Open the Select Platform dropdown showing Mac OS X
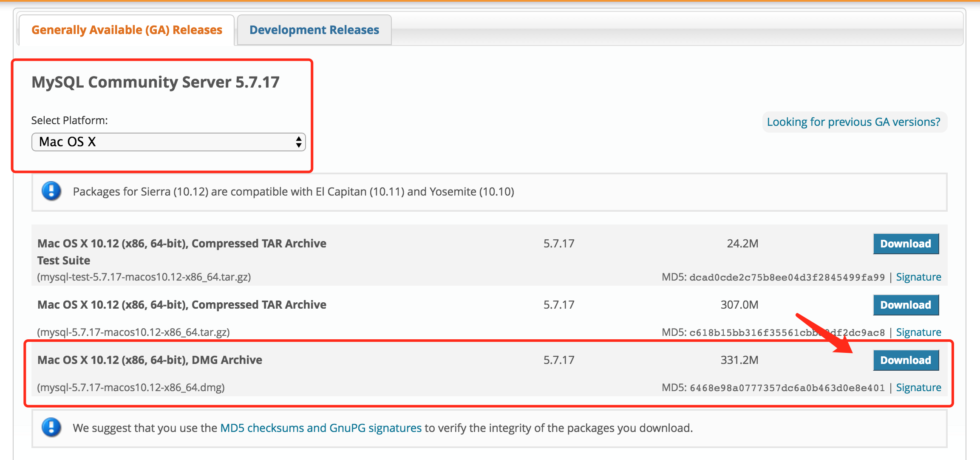This screenshot has width=980, height=460. (x=168, y=142)
